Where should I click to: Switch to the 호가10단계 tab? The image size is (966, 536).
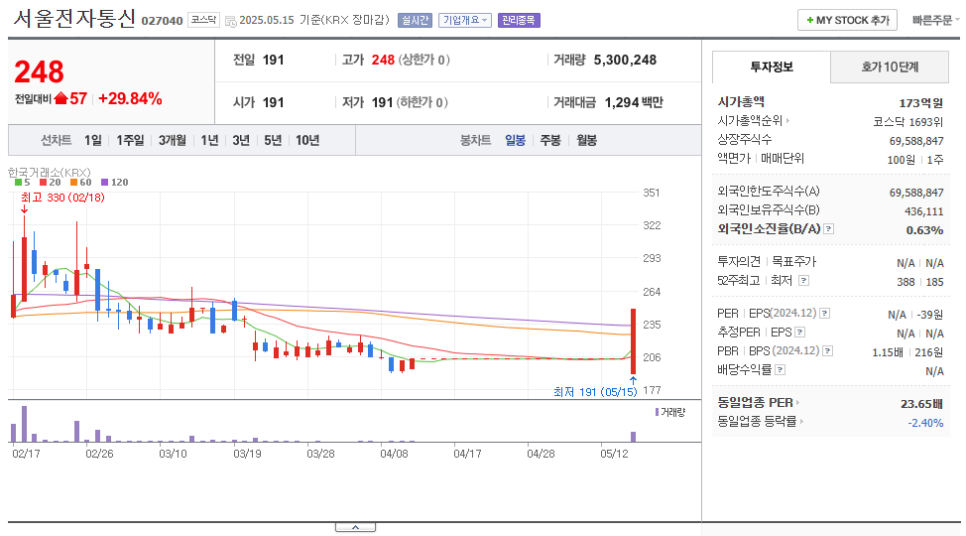point(890,67)
